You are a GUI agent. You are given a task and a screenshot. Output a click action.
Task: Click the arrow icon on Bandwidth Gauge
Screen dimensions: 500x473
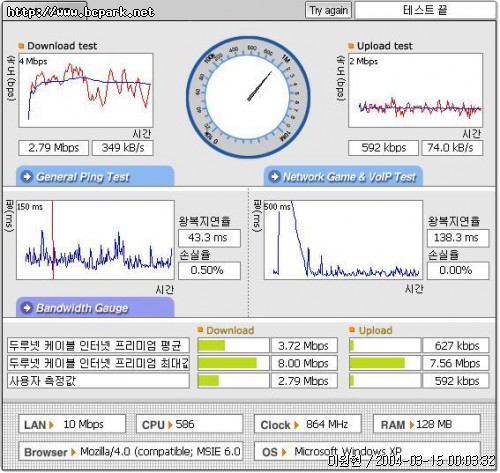pyautogui.click(x=27, y=308)
